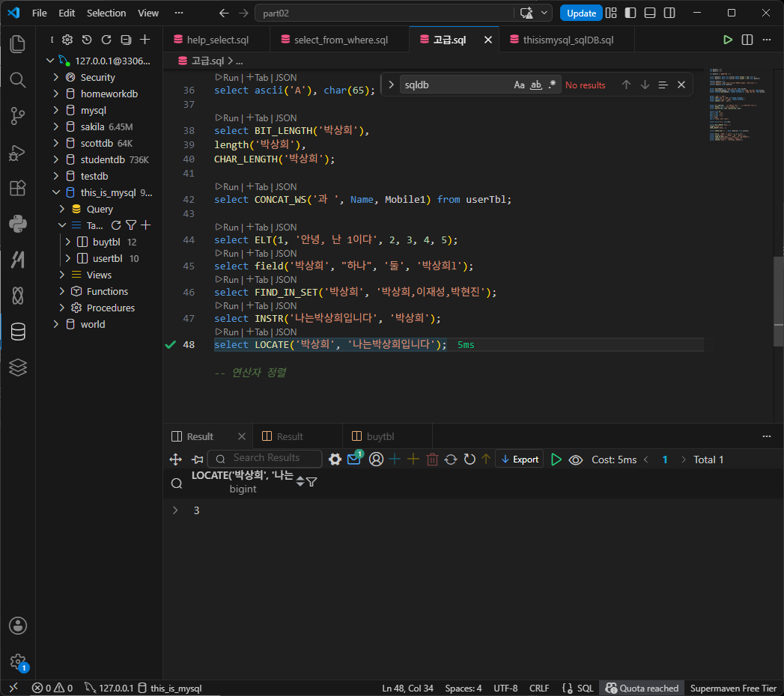The width and height of the screenshot is (784, 696).
Task: Open the View menu
Action: (148, 13)
